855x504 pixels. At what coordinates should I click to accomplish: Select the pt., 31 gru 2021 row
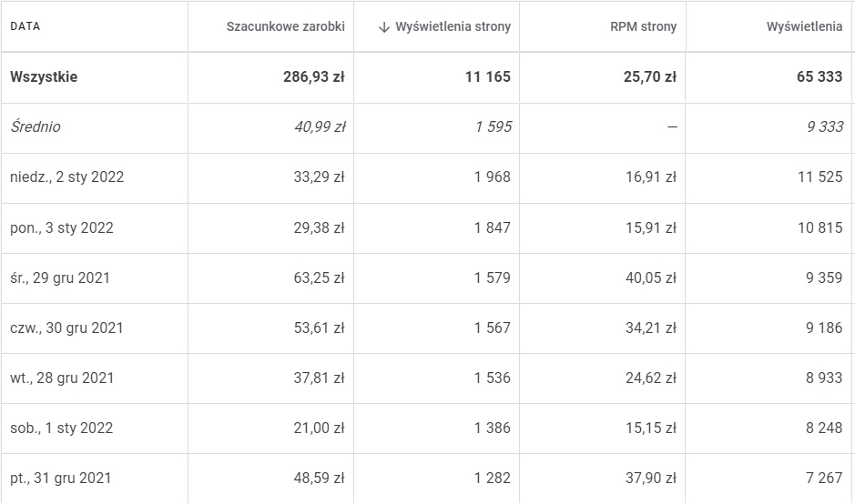(60, 478)
